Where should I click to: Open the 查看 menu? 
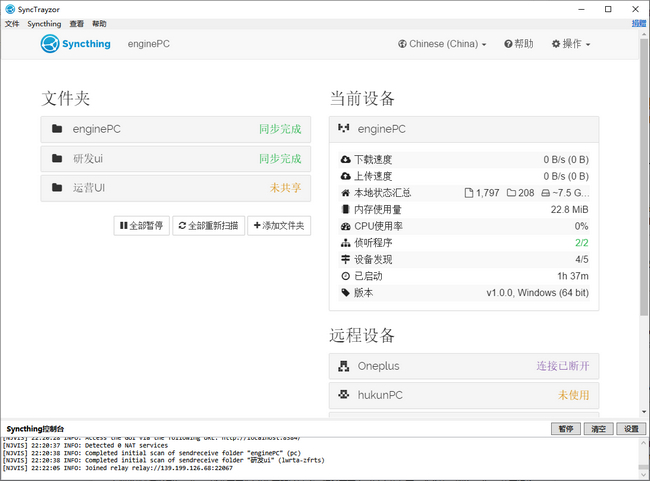(x=76, y=24)
